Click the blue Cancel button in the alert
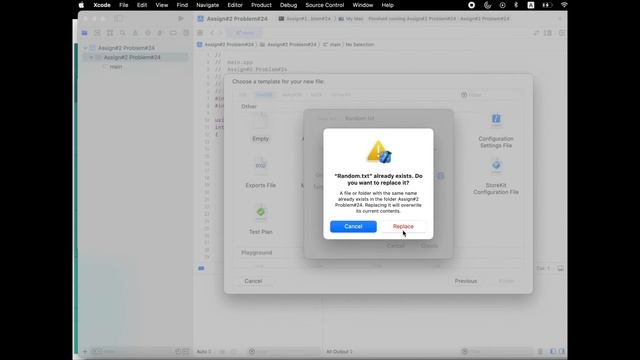The image size is (640, 360). (353, 227)
